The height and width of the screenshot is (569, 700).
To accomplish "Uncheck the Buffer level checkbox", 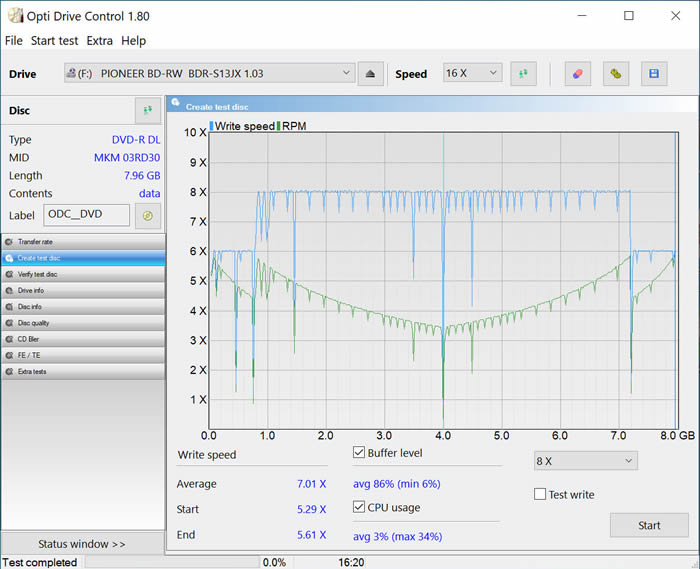I will (x=359, y=453).
